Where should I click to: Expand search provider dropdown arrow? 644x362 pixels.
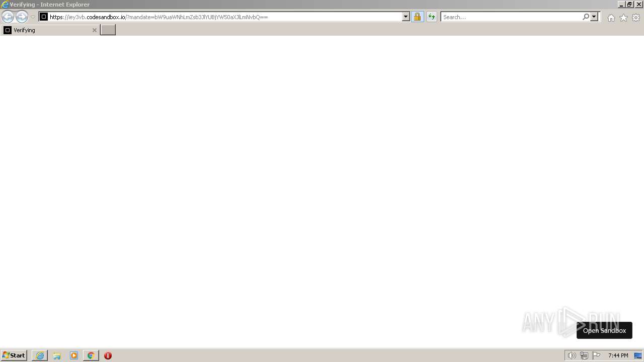[594, 17]
